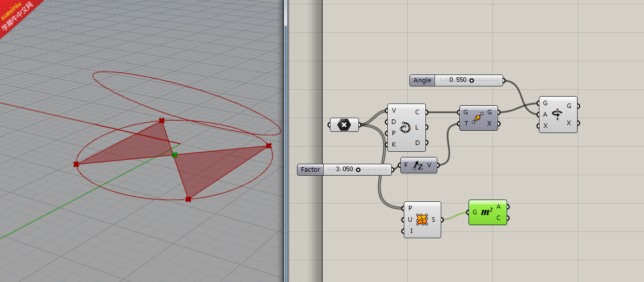The image size is (644, 282).
Task: Click the output grip of Factor slider
Action: [x=393, y=169]
